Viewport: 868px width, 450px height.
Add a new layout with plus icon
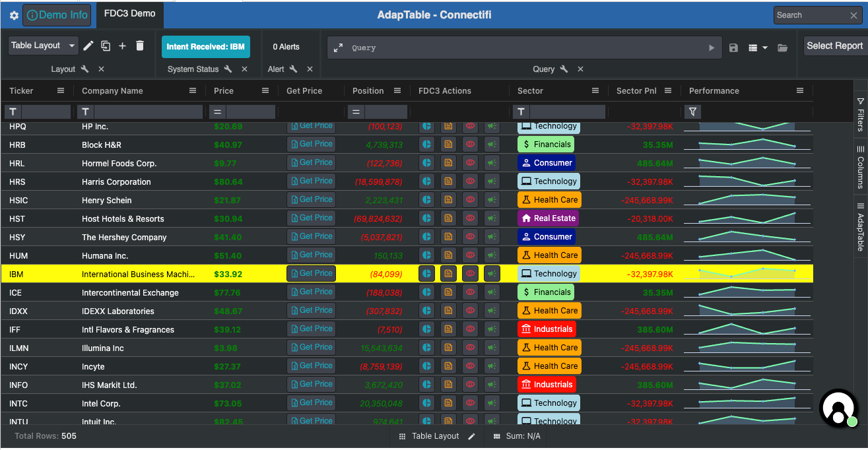122,46
